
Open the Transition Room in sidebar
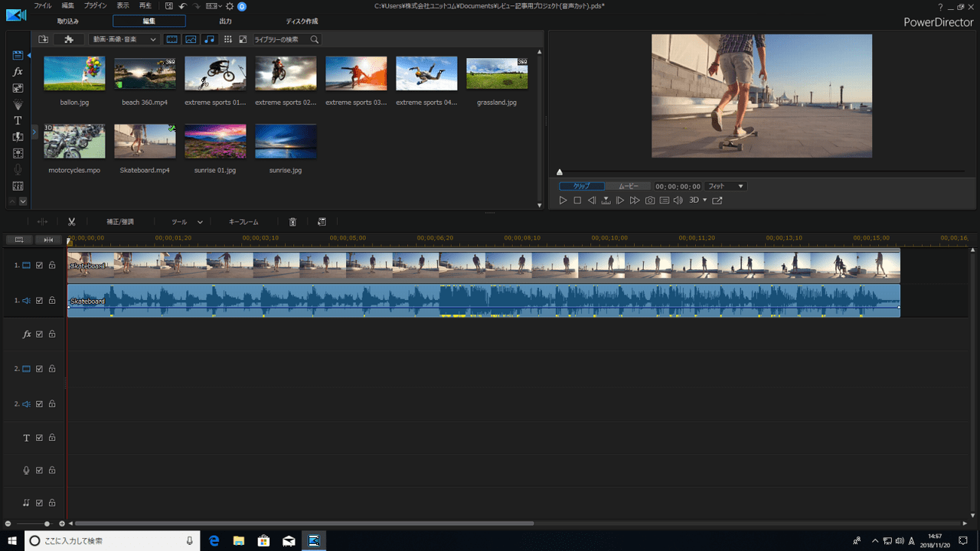tap(18, 137)
